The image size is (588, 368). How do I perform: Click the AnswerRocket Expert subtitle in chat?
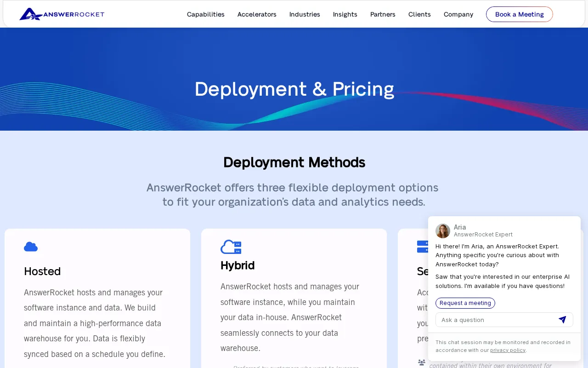[483, 235]
